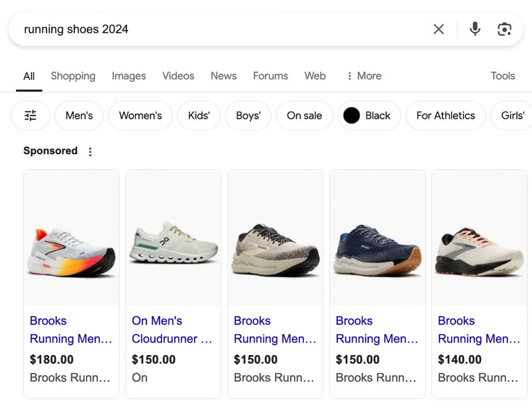Open the navy blue Brooks shoe image
532x413 pixels.
tap(378, 238)
